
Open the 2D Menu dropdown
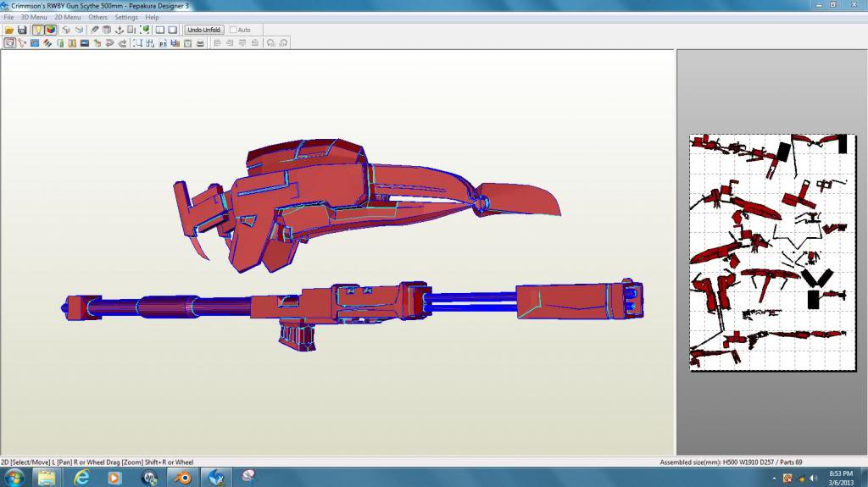68,17
